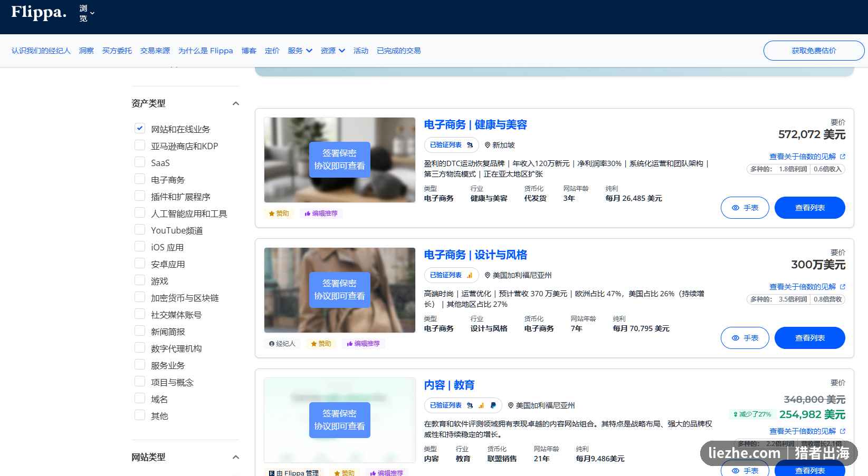This screenshot has height=476, width=868.
Task: Expand the 服务 dropdown menu
Action: point(300,51)
